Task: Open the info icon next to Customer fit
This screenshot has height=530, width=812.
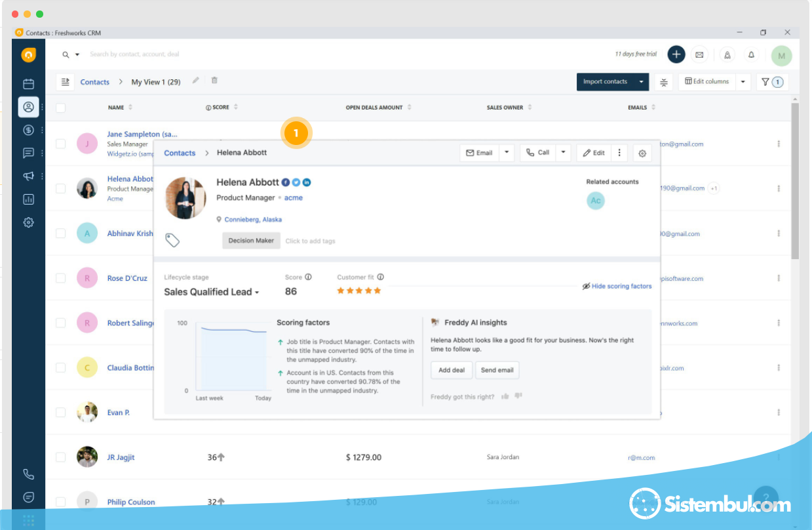Action: [x=381, y=277]
